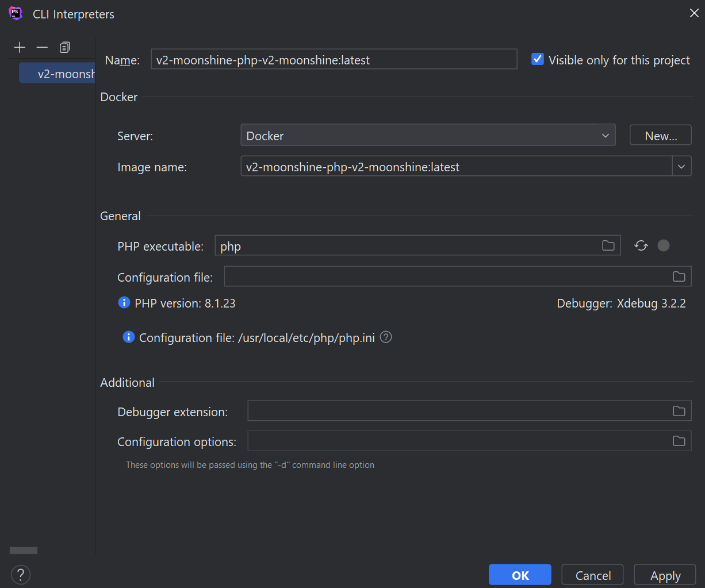Click the PHP version info icon

click(x=124, y=302)
